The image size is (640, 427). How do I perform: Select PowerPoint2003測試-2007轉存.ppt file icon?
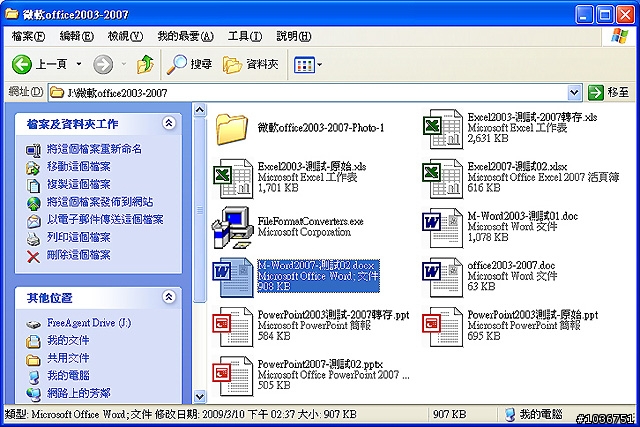click(233, 327)
